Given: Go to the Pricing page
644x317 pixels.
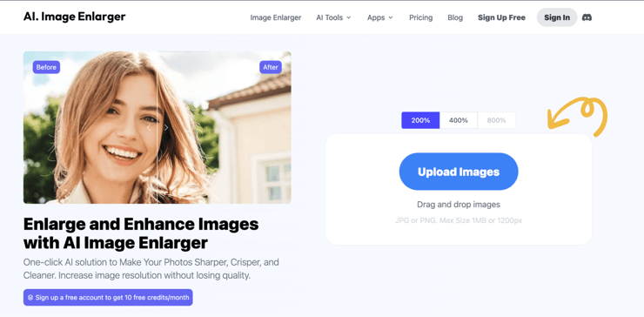Looking at the screenshot, I should (x=420, y=17).
